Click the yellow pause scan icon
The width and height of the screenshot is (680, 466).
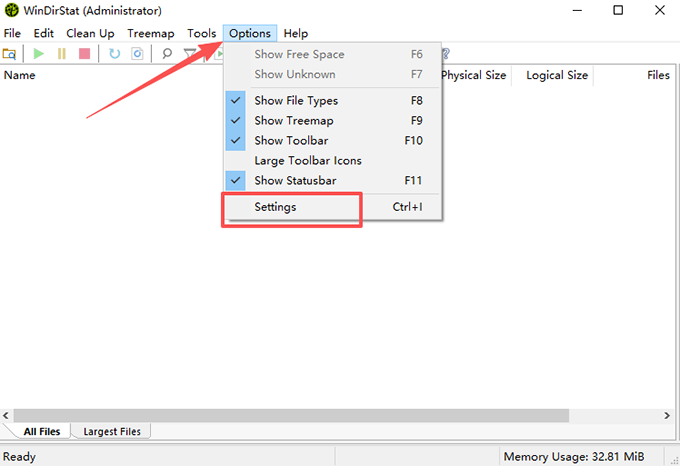[x=62, y=54]
